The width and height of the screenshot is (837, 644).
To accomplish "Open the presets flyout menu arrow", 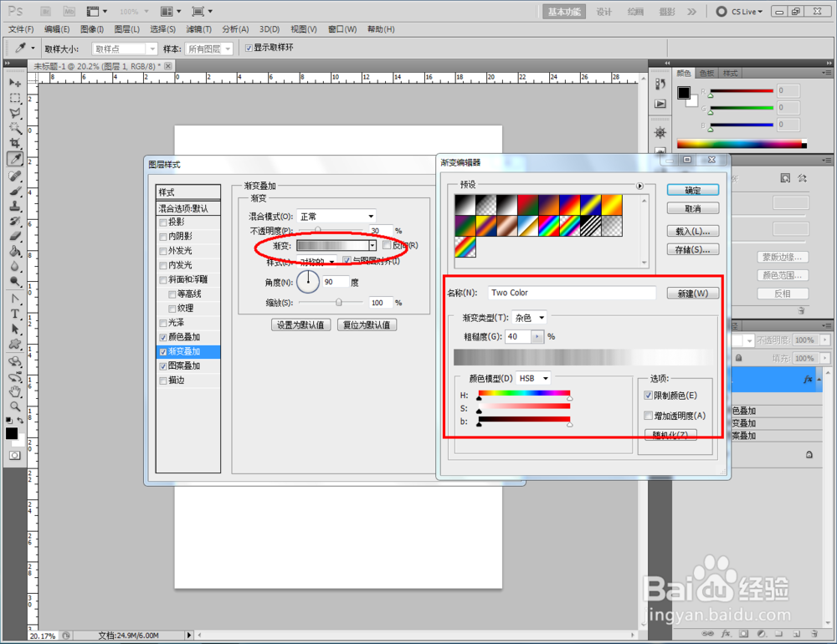I will pyautogui.click(x=639, y=186).
